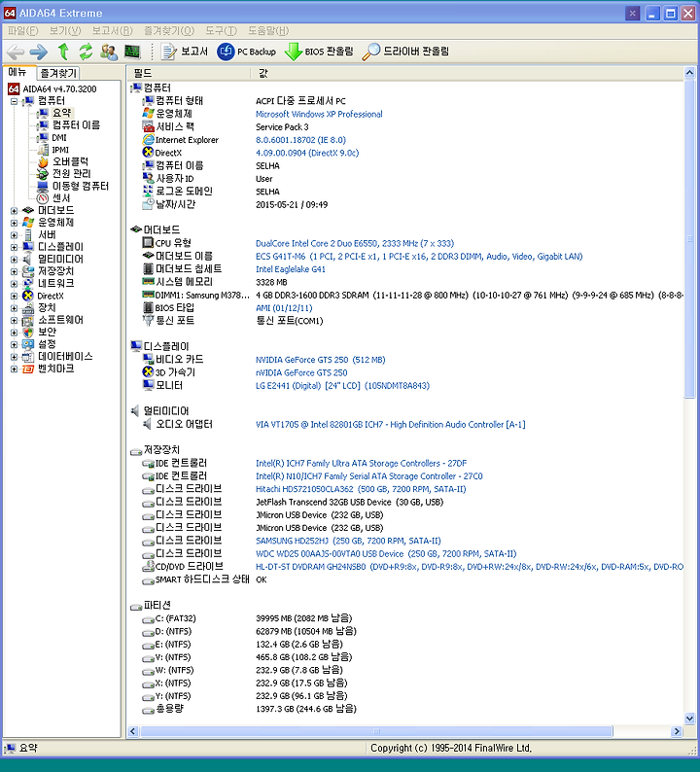Image resolution: width=700 pixels, height=772 pixels.
Task: Expand the DirectX tree node
Action: click(x=14, y=296)
